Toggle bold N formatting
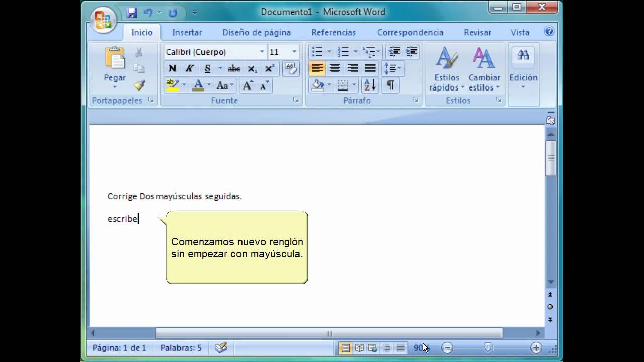 coord(172,69)
